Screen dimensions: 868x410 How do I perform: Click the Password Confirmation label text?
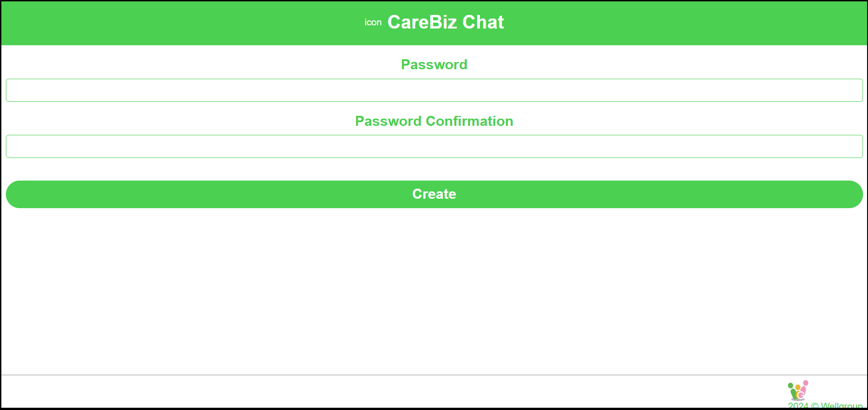tap(434, 121)
